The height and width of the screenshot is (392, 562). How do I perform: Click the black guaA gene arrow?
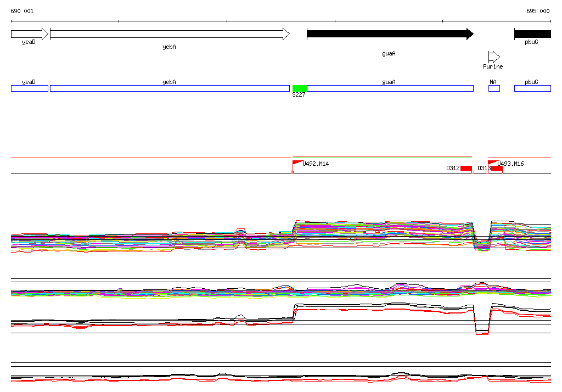click(x=390, y=34)
